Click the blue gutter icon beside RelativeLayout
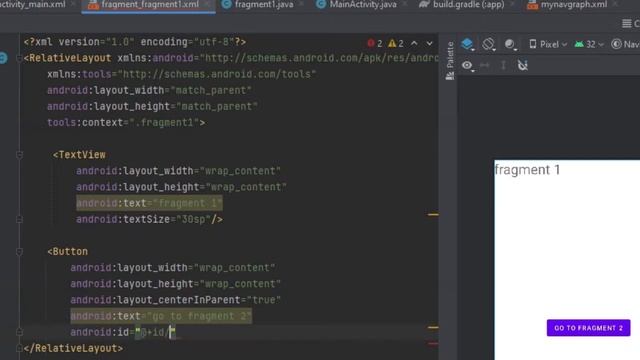640x360 pixels. pos(3,58)
